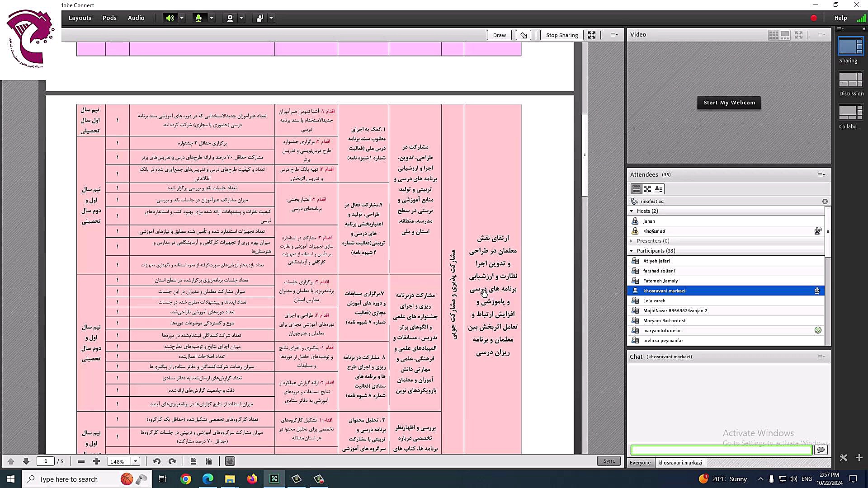The height and width of the screenshot is (488, 868).
Task: Rotate document counterclockwise
Action: tap(157, 461)
